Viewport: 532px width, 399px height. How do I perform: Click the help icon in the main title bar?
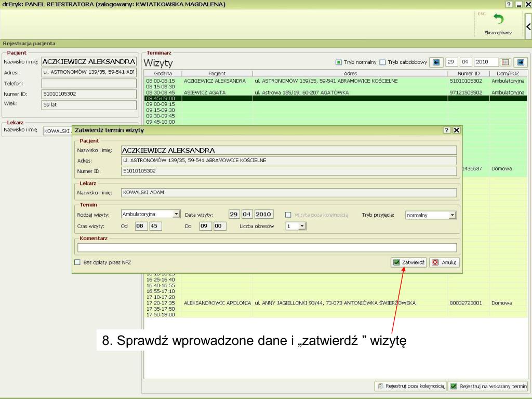pyautogui.click(x=510, y=4)
